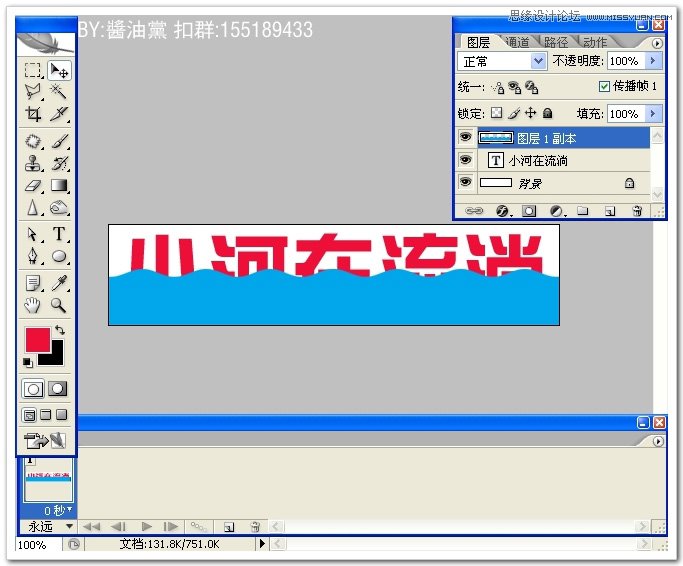The image size is (683, 566).
Task: Select the Notes tool
Action: click(33, 283)
